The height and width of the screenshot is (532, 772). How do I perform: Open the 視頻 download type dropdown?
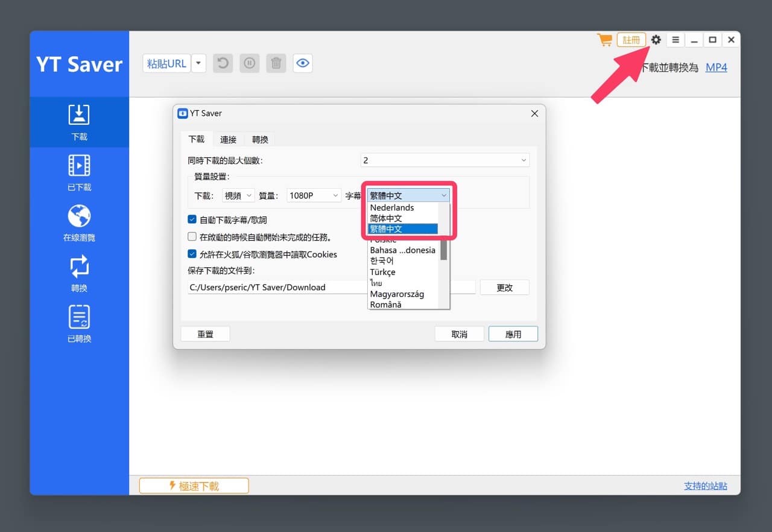[238, 195]
